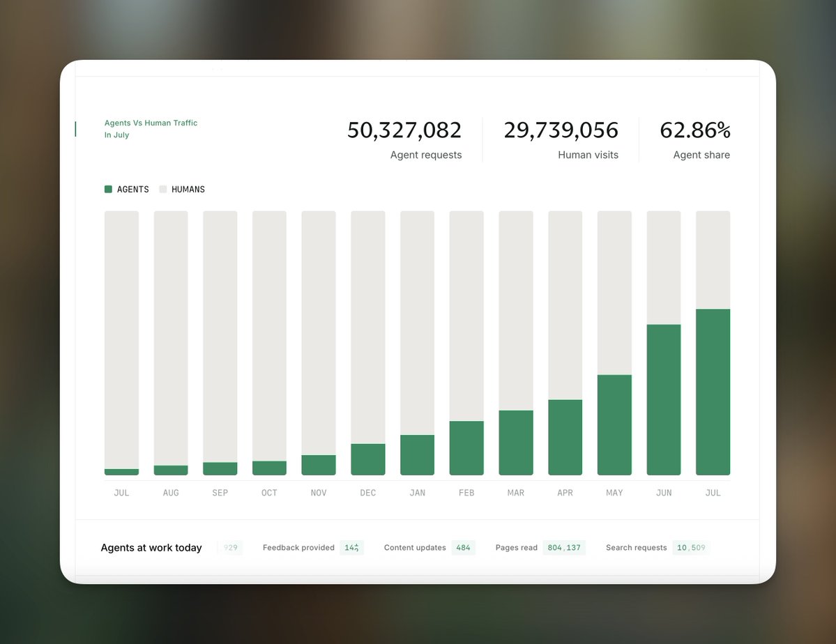836x644 pixels.
Task: Click the MAR axis label
Action: click(x=515, y=493)
